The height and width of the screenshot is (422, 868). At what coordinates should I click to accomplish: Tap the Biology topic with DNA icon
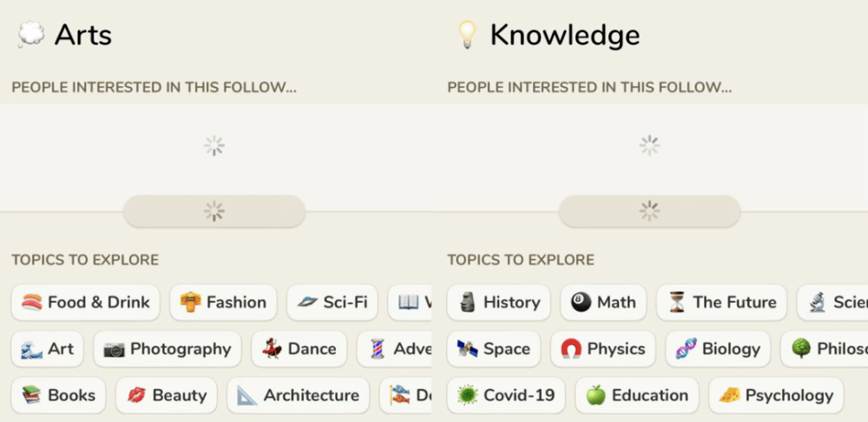718,349
